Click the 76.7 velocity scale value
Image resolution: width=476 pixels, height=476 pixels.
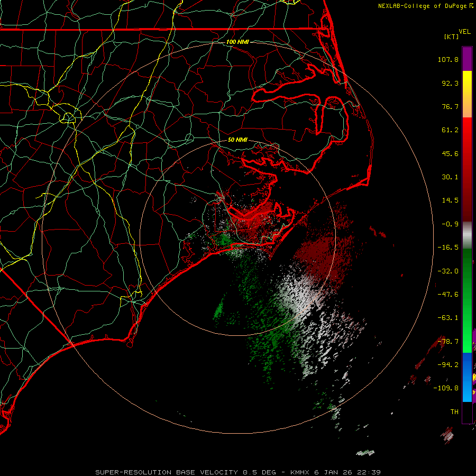(450, 106)
